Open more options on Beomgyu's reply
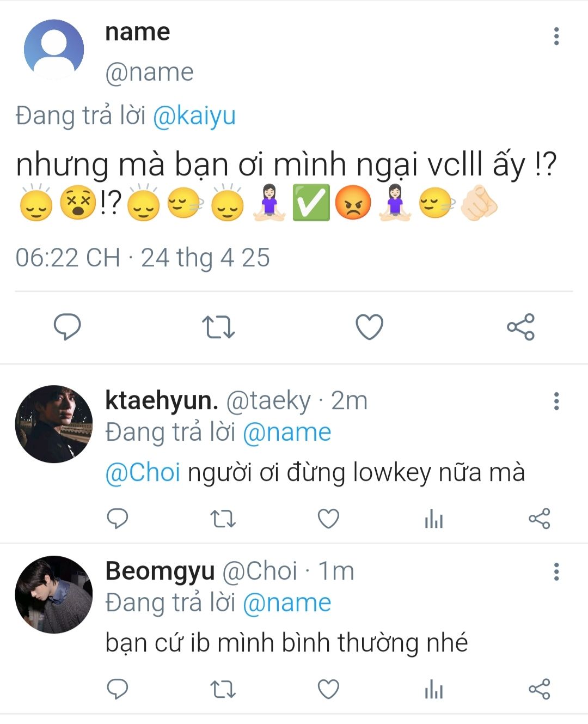The image size is (588, 724). click(556, 571)
